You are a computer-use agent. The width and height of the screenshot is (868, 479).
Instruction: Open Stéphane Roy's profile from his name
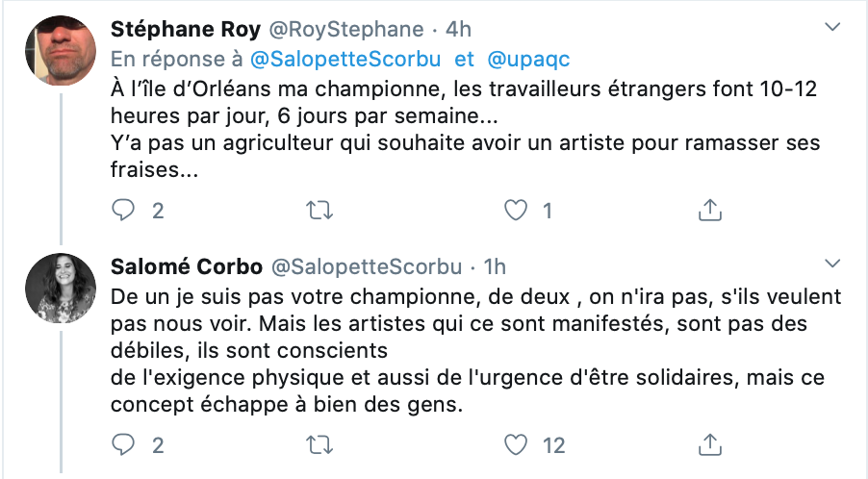(186, 29)
